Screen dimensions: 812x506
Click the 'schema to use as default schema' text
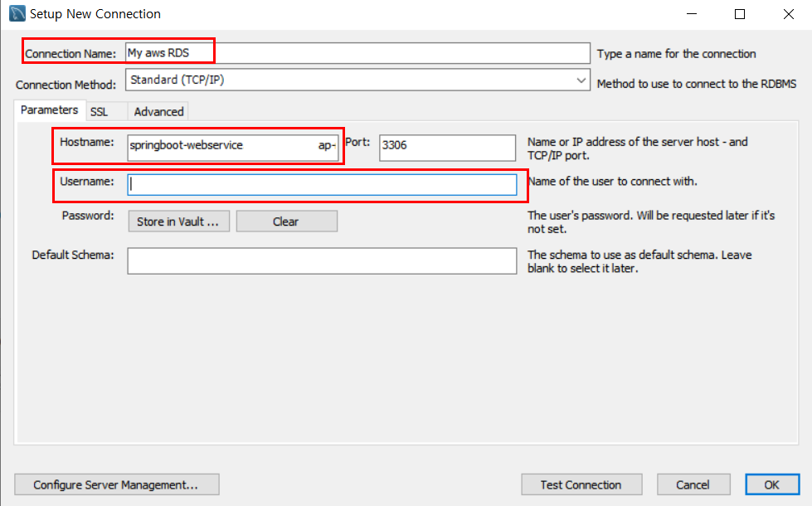(639, 261)
